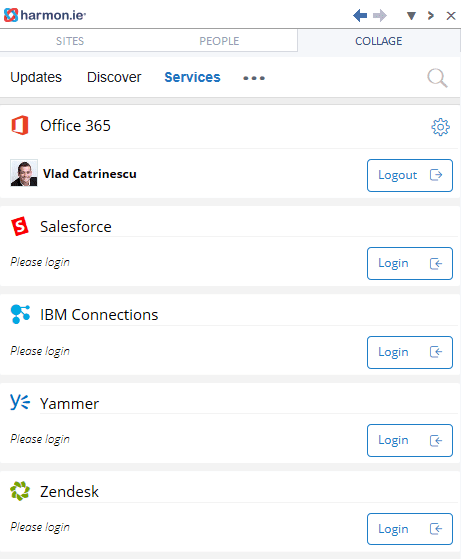This screenshot has height=559, width=461.
Task: Click 'Please login' under Zendesk
Action: (40, 527)
